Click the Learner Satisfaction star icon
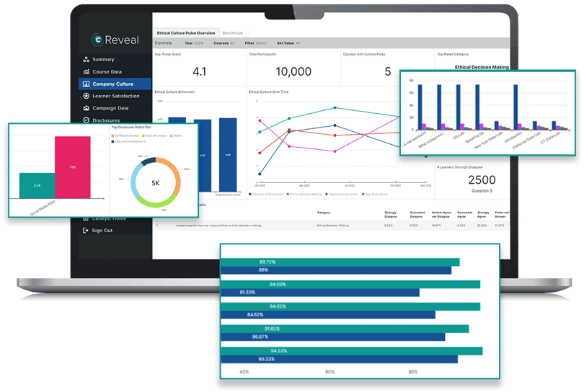Viewport: 584px width, 392px height. point(87,96)
